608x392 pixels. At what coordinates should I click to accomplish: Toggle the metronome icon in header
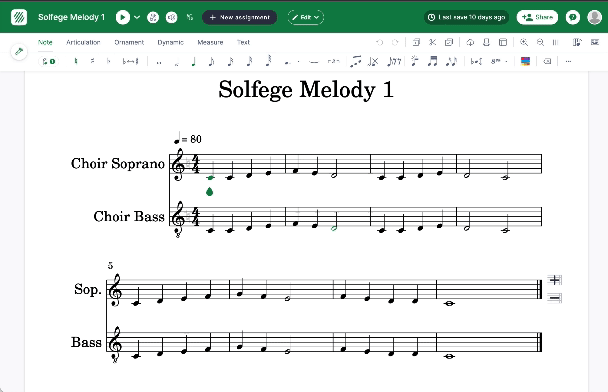(153, 17)
